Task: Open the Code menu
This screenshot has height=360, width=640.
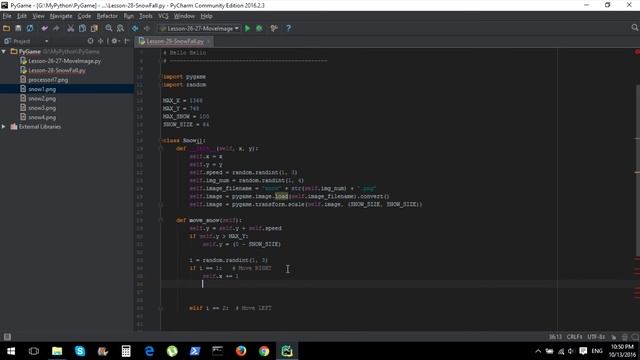Action: pos(84,16)
